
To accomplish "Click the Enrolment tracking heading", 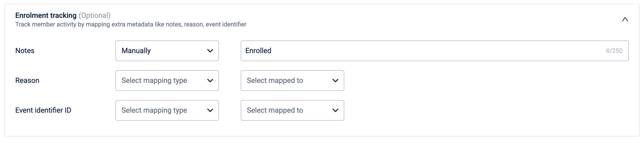I will 46,16.
